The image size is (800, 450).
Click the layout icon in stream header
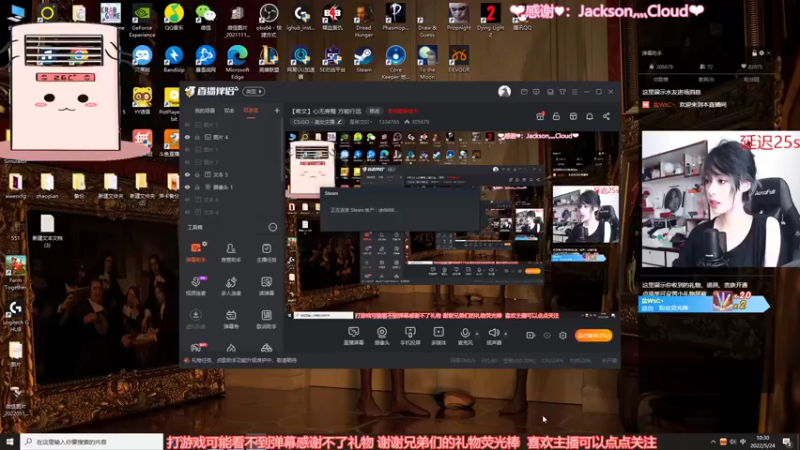point(573,116)
